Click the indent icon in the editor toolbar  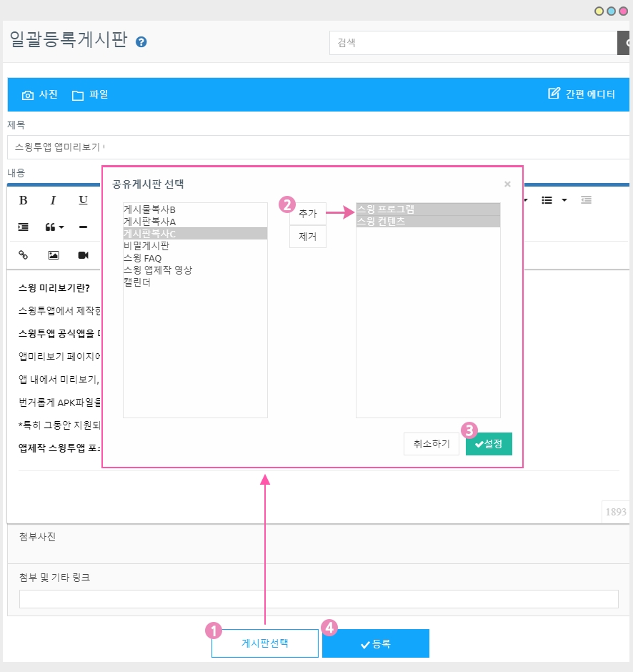23,227
